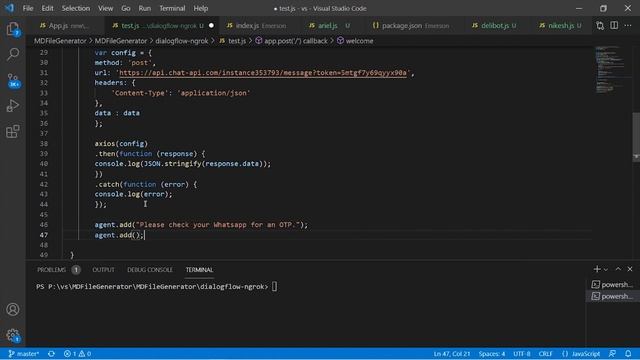Open the Terminal menu
This screenshot has height=360, width=640.
[x=172, y=9]
